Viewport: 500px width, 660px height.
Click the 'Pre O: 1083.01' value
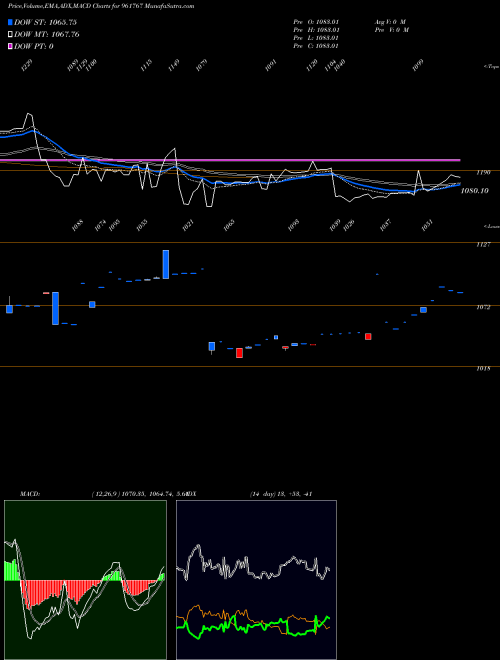click(x=316, y=22)
